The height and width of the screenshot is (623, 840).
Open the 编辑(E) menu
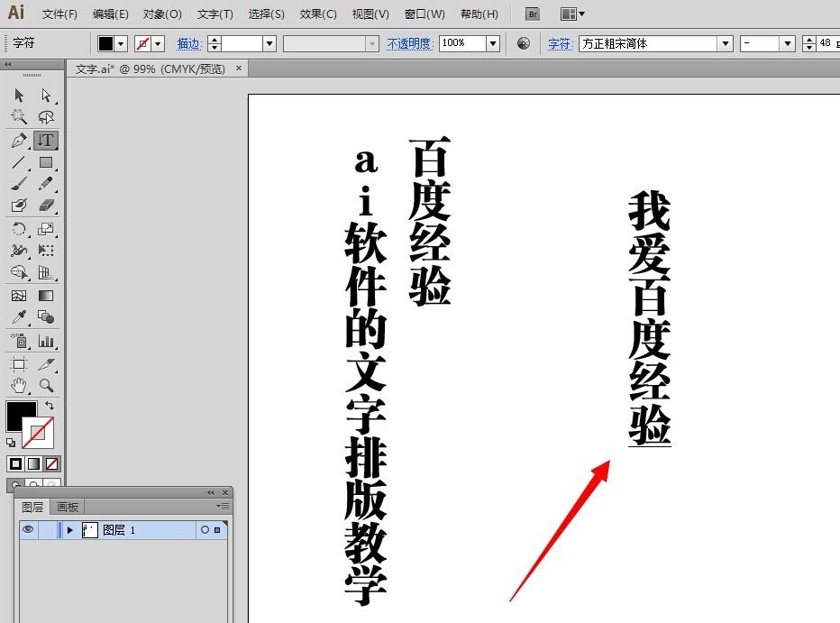click(x=110, y=14)
